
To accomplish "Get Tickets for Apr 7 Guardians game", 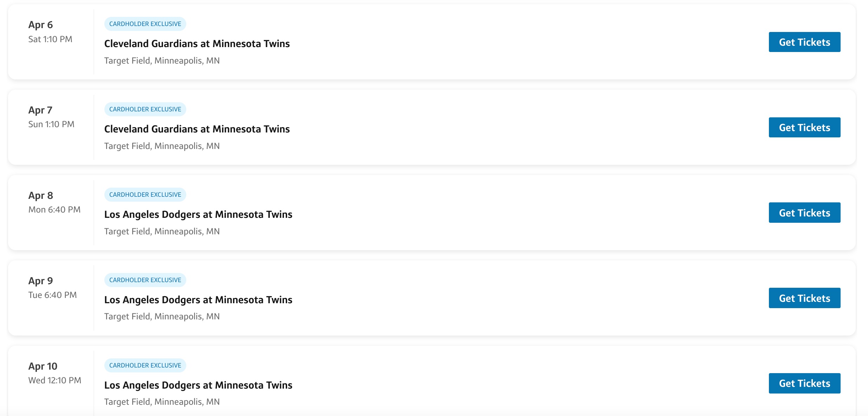I will click(804, 128).
